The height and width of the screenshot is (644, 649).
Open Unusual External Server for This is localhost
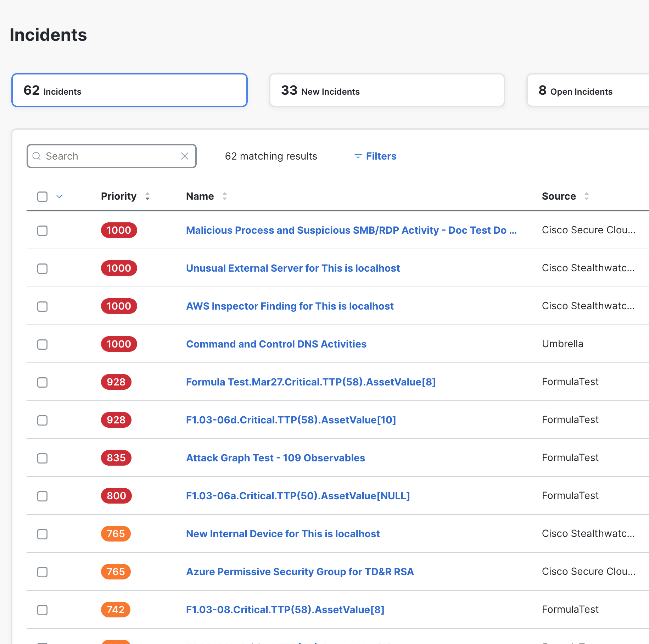point(293,268)
